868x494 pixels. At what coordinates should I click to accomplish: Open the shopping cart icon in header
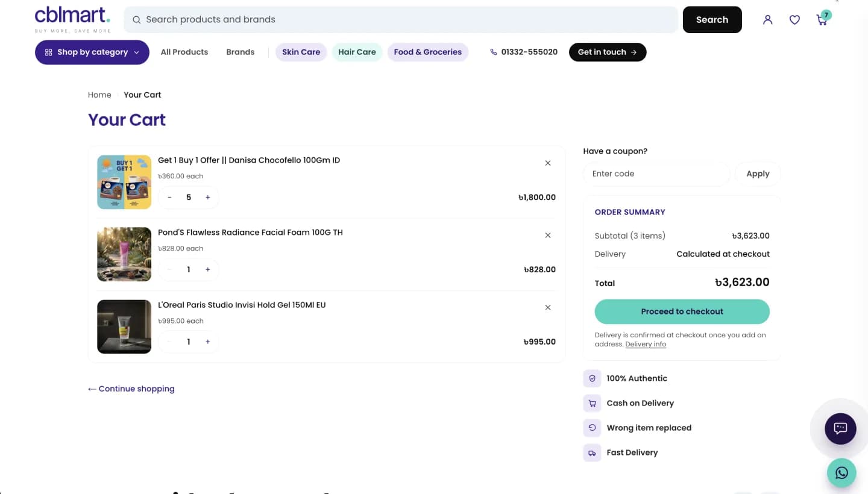pyautogui.click(x=822, y=19)
